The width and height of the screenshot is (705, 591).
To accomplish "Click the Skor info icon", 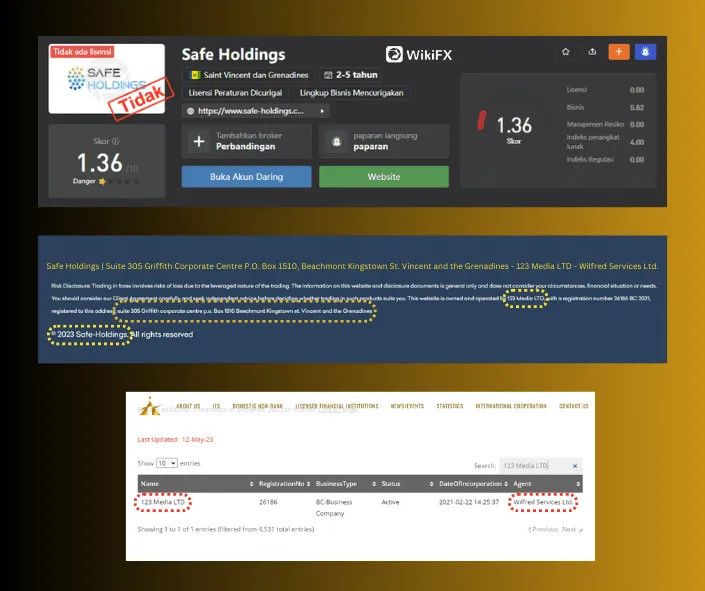I will coord(116,141).
